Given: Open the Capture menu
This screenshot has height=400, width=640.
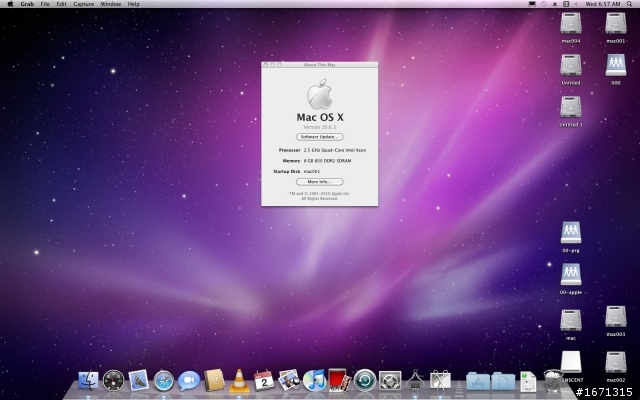Looking at the screenshot, I should 84,4.
